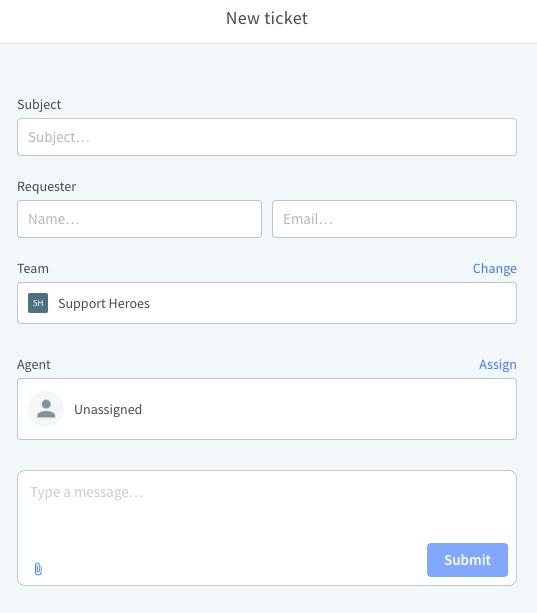The width and height of the screenshot is (537, 613).
Task: Click into the Type a message box
Action: click(267, 506)
